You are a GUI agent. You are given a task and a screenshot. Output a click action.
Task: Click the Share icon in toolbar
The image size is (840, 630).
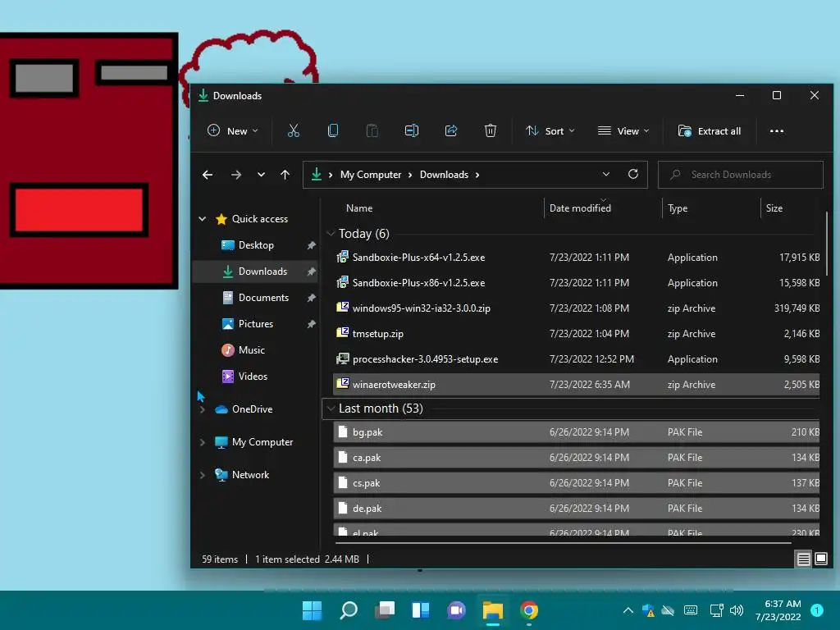pyautogui.click(x=451, y=130)
